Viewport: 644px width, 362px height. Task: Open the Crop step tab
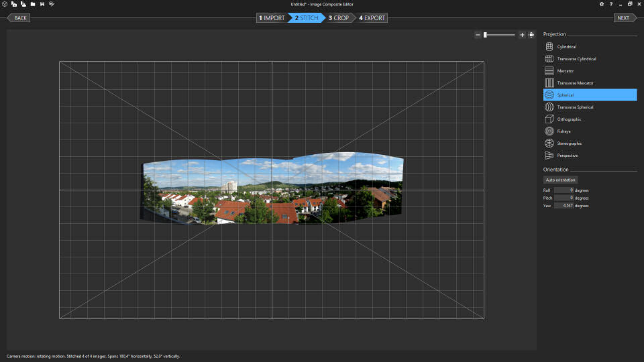[x=339, y=18]
